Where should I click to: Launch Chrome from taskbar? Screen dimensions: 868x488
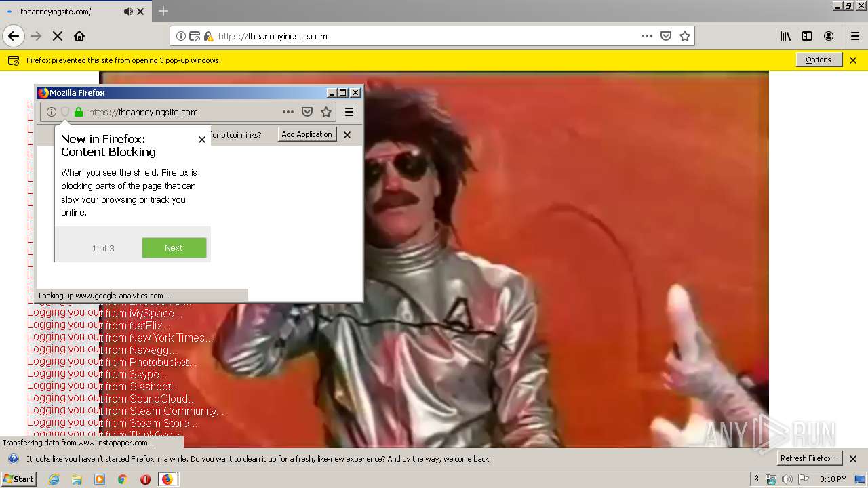tap(122, 479)
